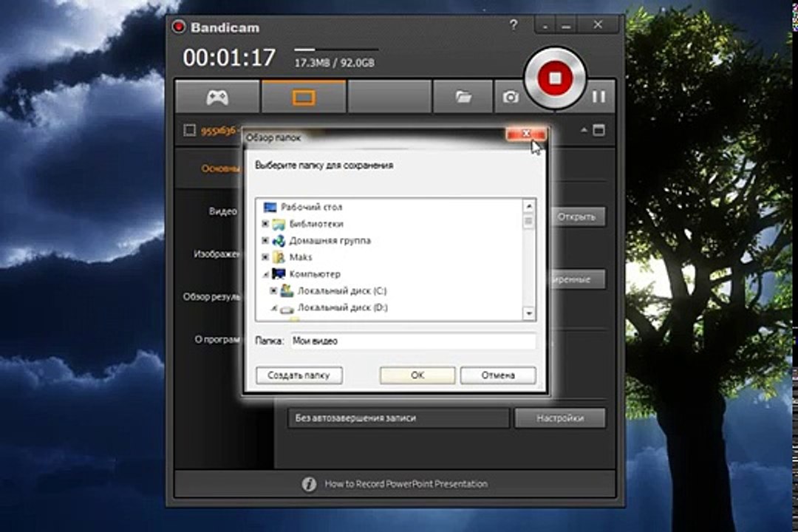The width and height of the screenshot is (798, 532).
Task: Select Локальный диск (C:) in tree
Action: click(x=342, y=290)
